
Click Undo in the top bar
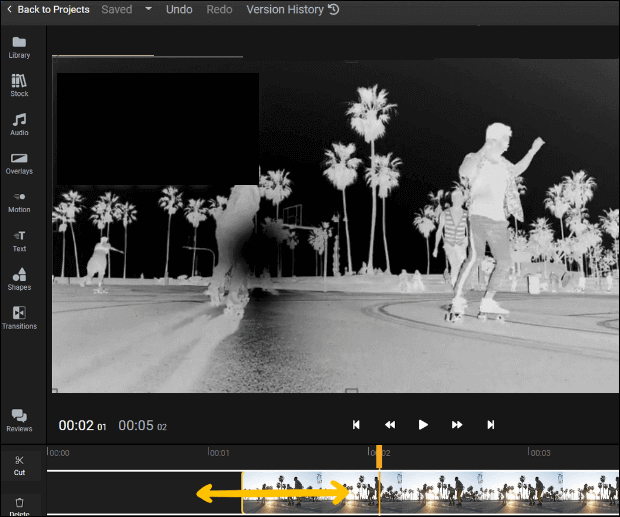tap(179, 9)
